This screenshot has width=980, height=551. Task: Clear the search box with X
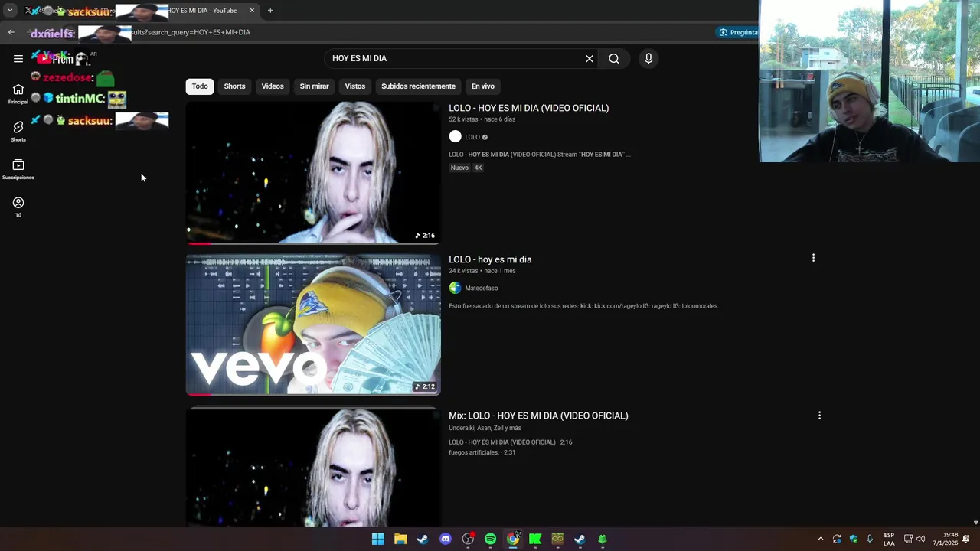(590, 58)
